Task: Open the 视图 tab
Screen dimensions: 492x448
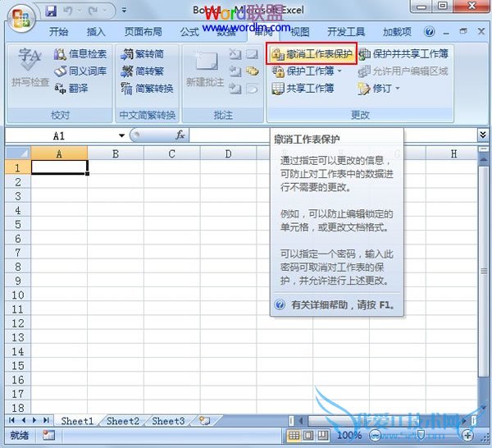Action: tap(300, 32)
